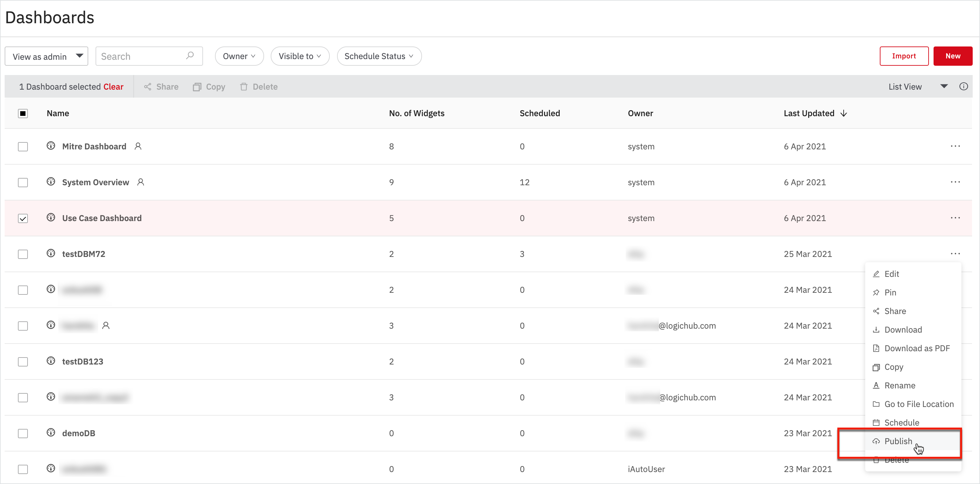Viewport: 980px width, 484px height.
Task: Open the Schedule Status filter
Action: tap(379, 56)
